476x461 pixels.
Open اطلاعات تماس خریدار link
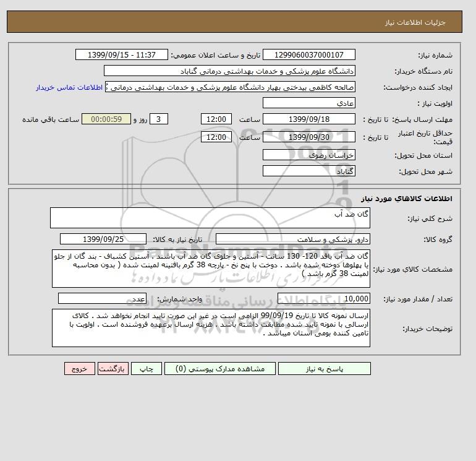coord(69,87)
